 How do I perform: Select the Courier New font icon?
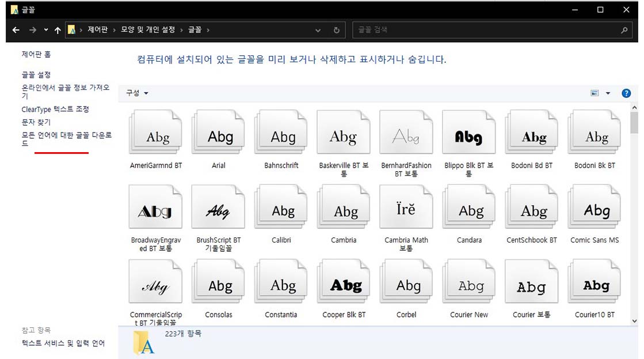pos(469,282)
